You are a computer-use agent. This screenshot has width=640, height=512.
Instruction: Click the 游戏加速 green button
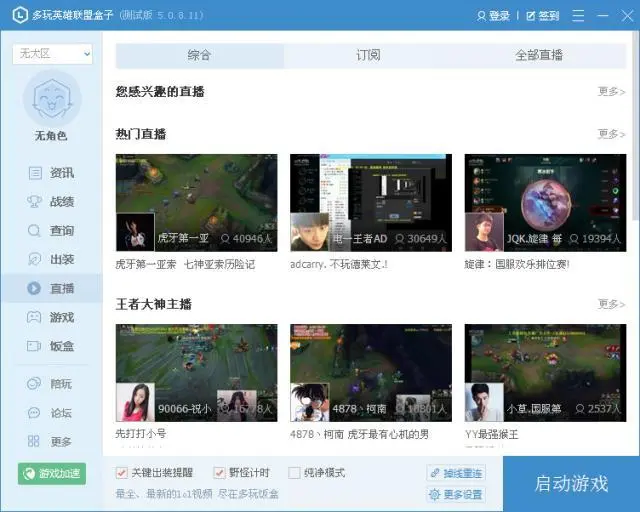tap(52, 474)
